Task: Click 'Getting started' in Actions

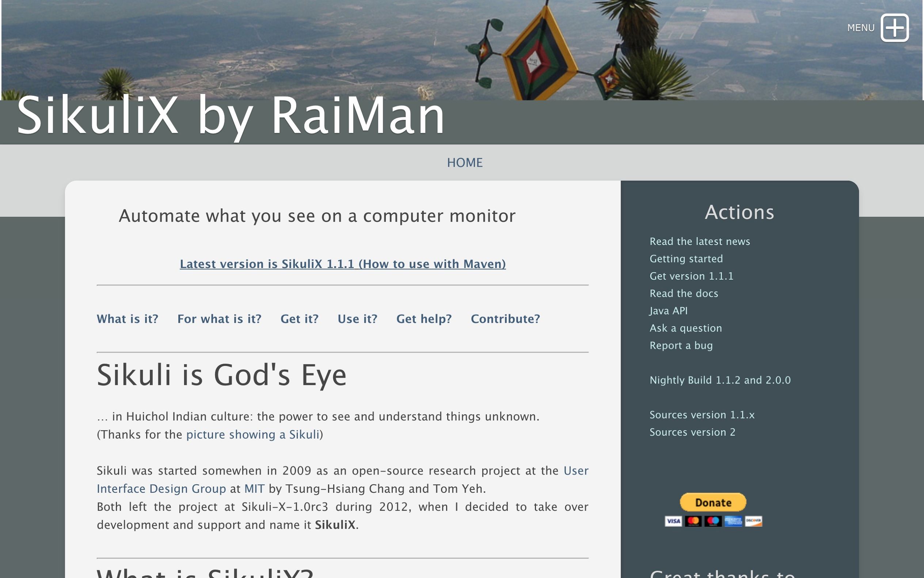Action: (686, 259)
